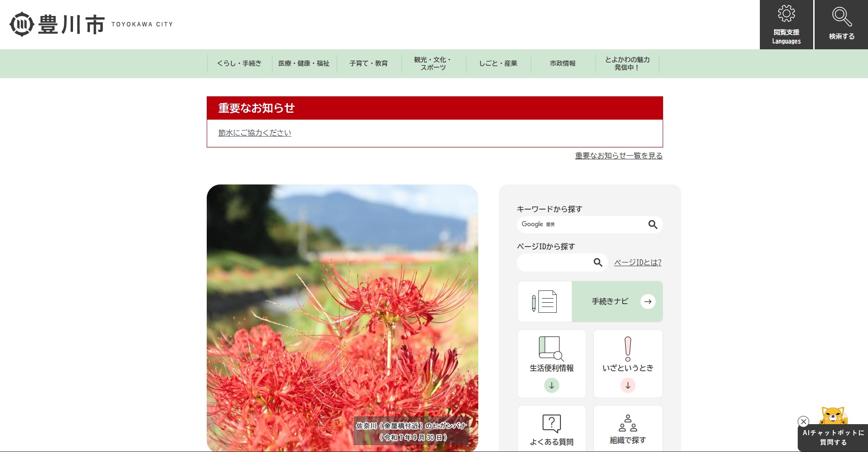The height and width of the screenshot is (452, 868).
Task: Click the よくある質問 label
Action: point(551,442)
